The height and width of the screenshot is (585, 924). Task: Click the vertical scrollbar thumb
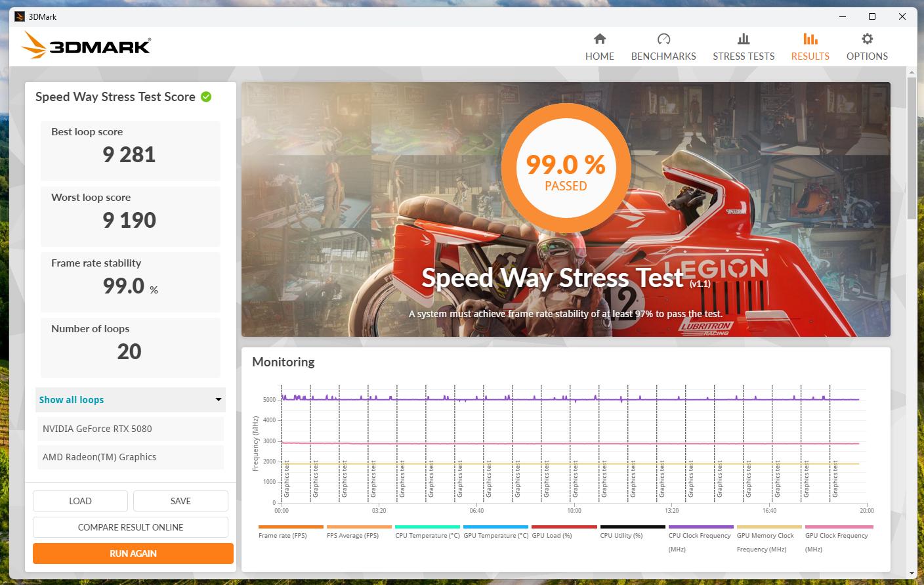912,148
